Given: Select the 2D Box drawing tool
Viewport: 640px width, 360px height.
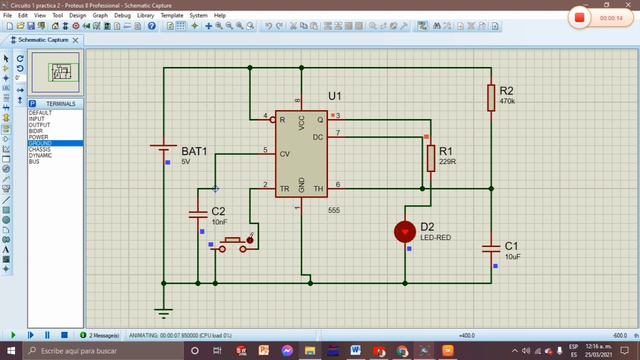Looking at the screenshot, I should (x=6, y=210).
